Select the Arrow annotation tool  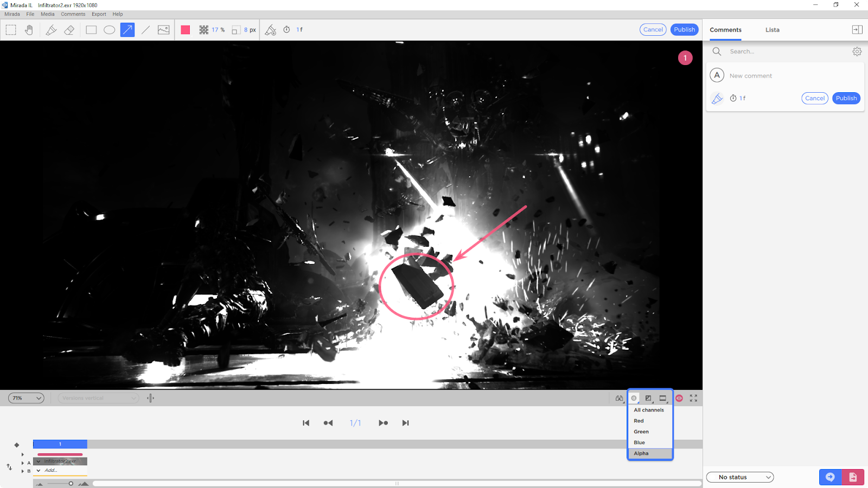pos(127,30)
